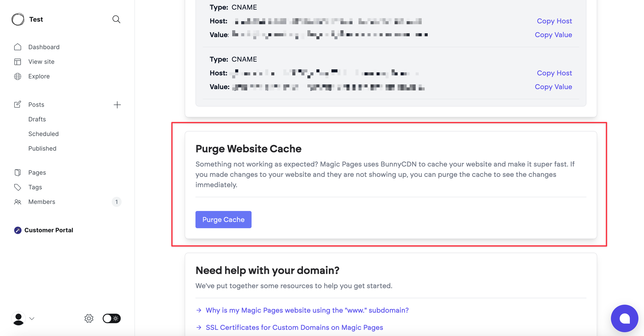
Task: Select Published posts in sidebar
Action: [42, 149]
